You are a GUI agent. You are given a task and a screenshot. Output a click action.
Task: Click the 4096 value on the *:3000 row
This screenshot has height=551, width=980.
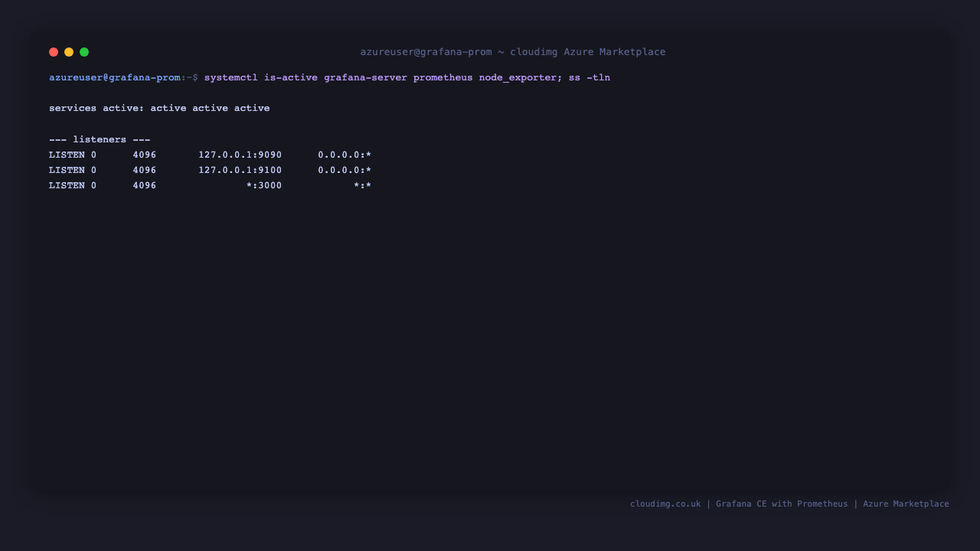(x=145, y=185)
